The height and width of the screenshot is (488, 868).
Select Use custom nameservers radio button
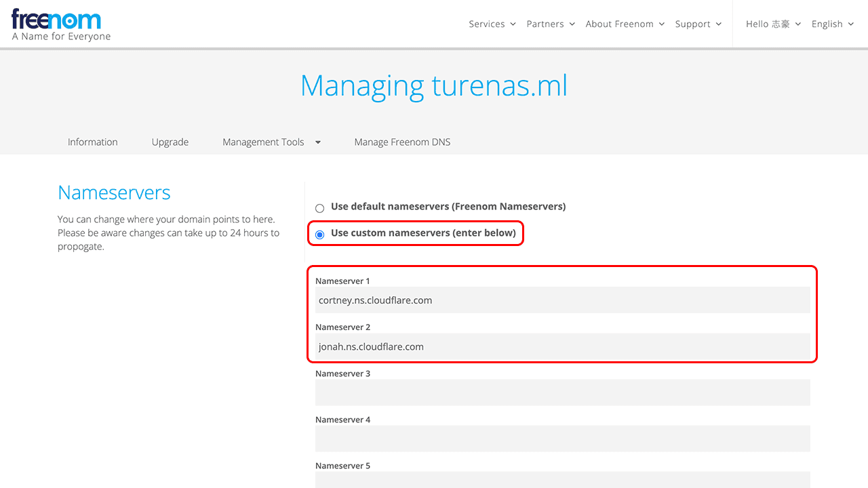320,235
